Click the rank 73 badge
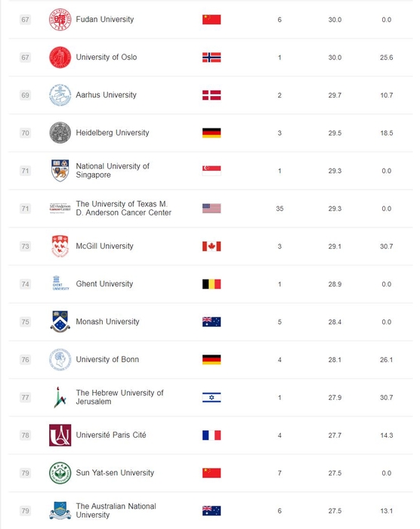This screenshot has height=529, width=420. [x=25, y=246]
